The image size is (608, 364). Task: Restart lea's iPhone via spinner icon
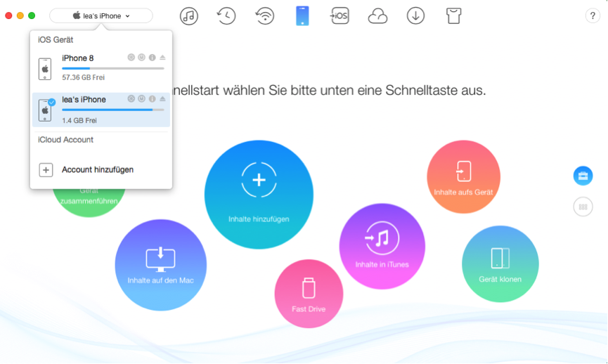click(131, 99)
